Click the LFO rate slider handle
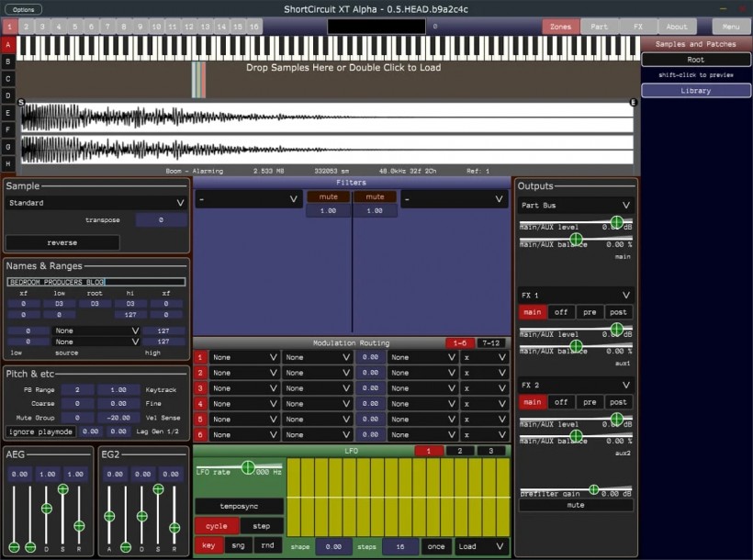The image size is (753, 560). click(247, 467)
